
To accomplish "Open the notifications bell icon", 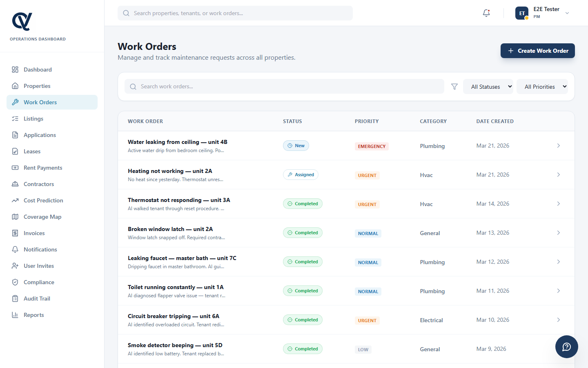I will point(486,13).
